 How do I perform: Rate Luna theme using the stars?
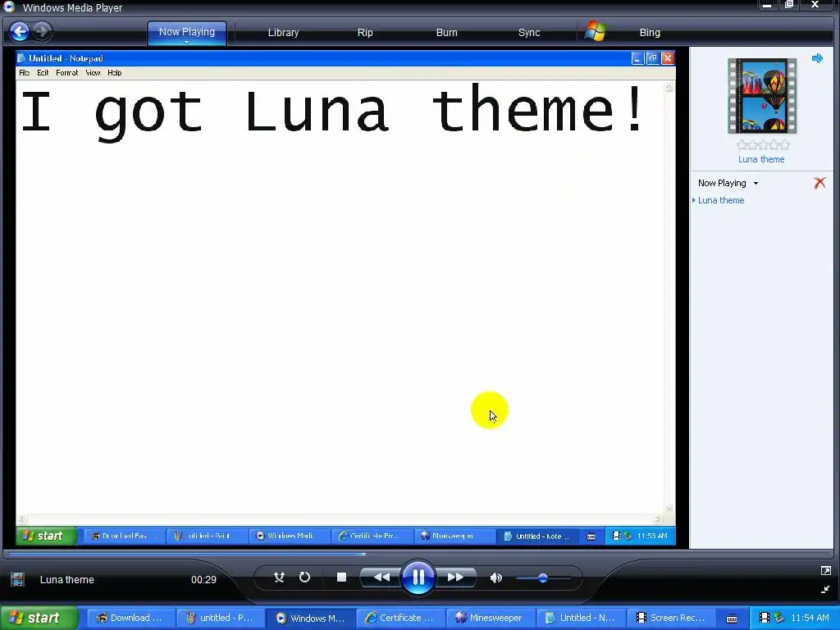pos(762,144)
